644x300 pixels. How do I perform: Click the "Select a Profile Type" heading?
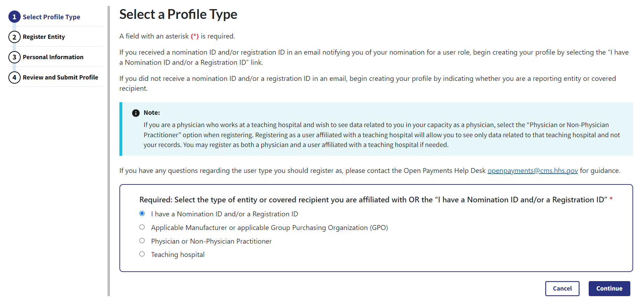(x=178, y=14)
